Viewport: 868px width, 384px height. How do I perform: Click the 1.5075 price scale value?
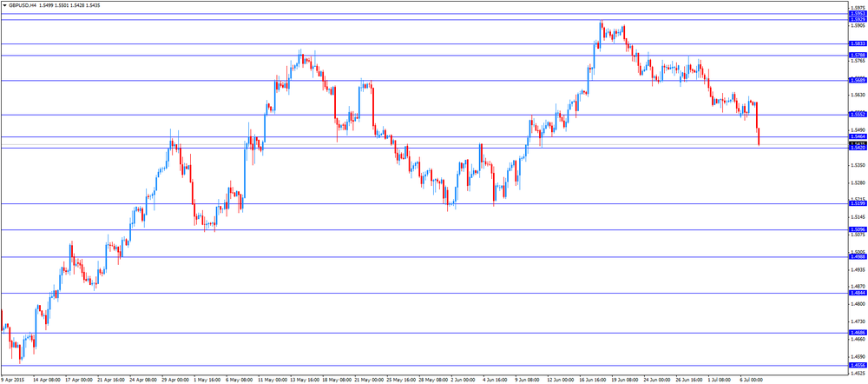click(858, 235)
